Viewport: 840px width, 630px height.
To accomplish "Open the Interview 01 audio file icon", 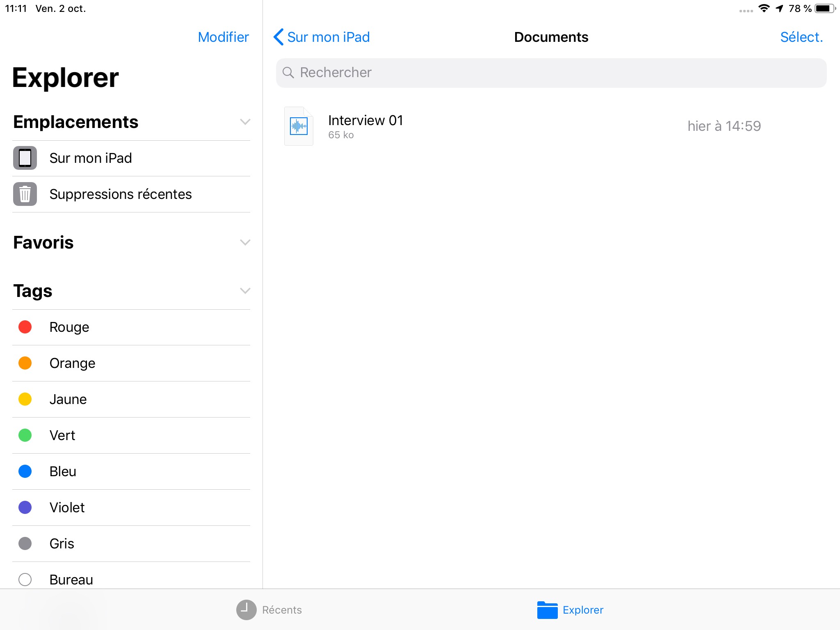I will [x=299, y=126].
